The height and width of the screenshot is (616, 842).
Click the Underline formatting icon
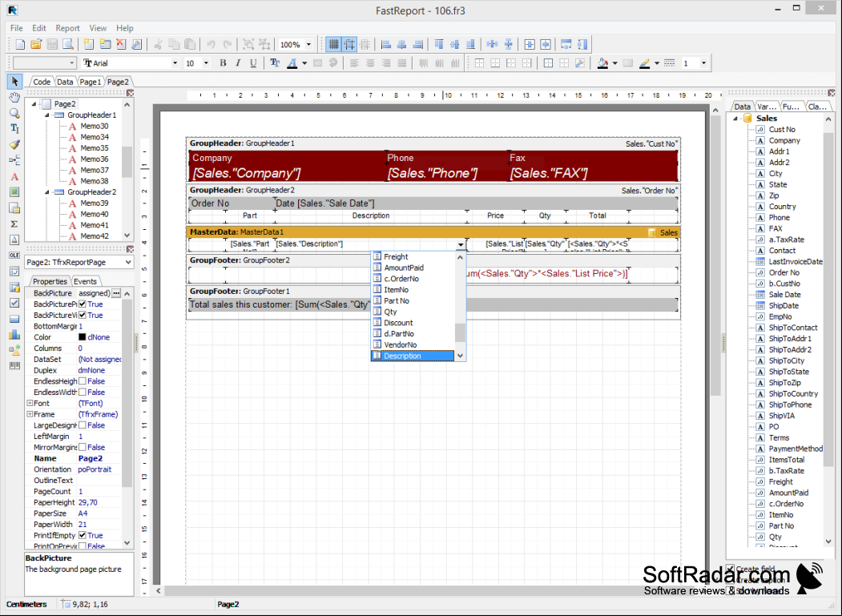(x=253, y=63)
